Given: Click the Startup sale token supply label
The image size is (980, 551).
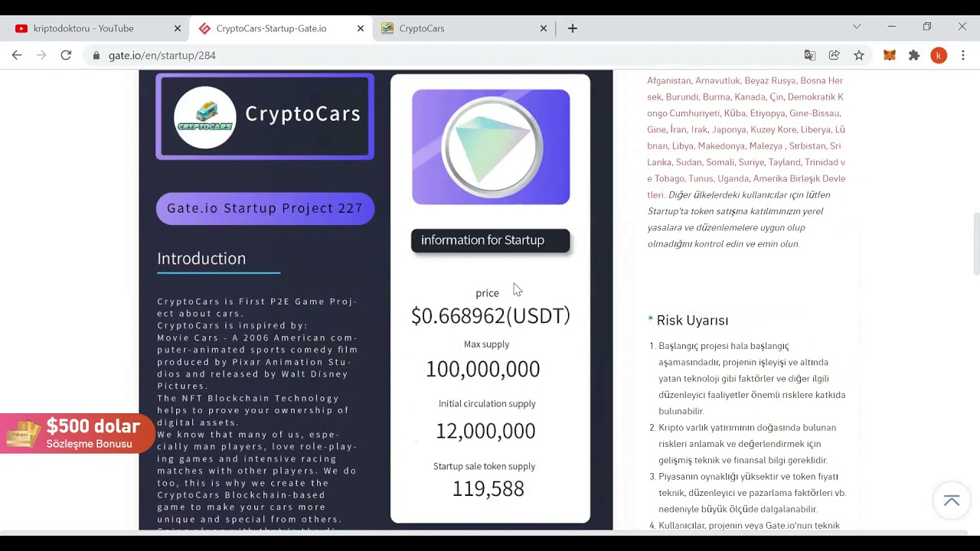Looking at the screenshot, I should 485,466.
